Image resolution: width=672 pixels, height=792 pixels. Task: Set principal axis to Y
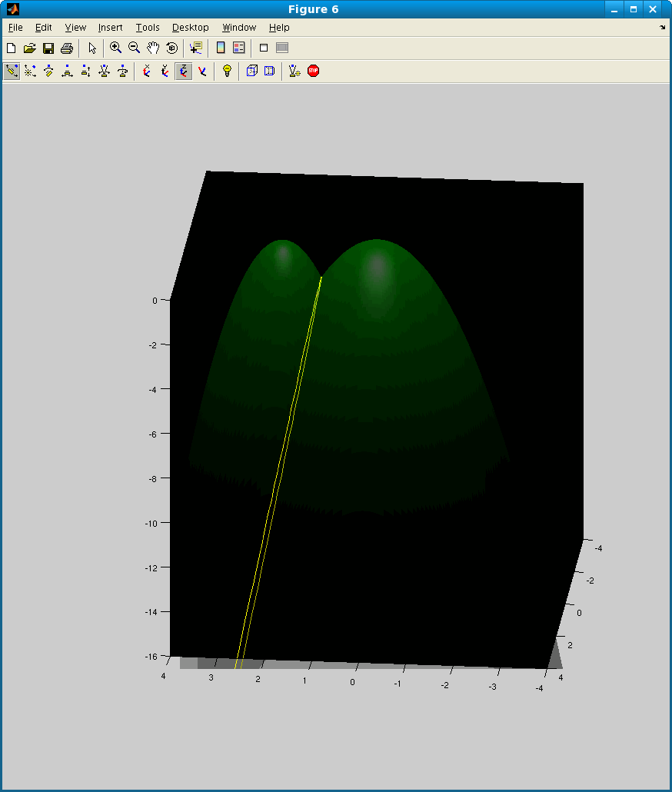point(165,72)
